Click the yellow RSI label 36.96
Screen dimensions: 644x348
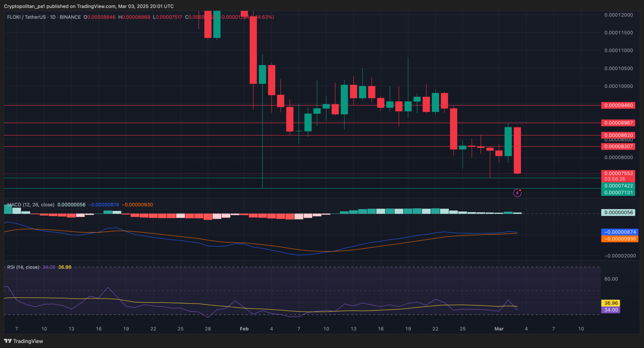click(611, 303)
